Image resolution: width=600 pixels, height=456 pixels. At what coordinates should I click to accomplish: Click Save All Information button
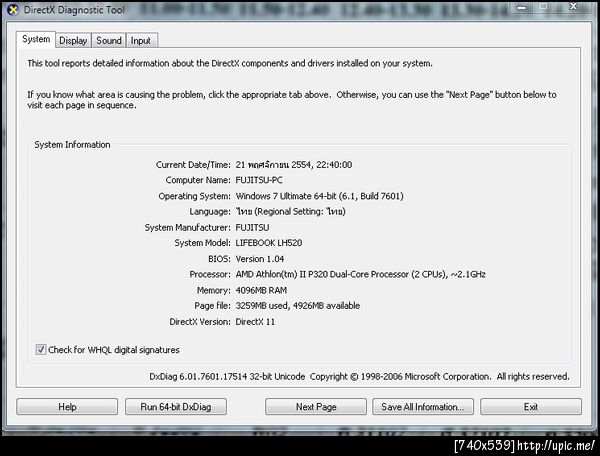click(423, 407)
